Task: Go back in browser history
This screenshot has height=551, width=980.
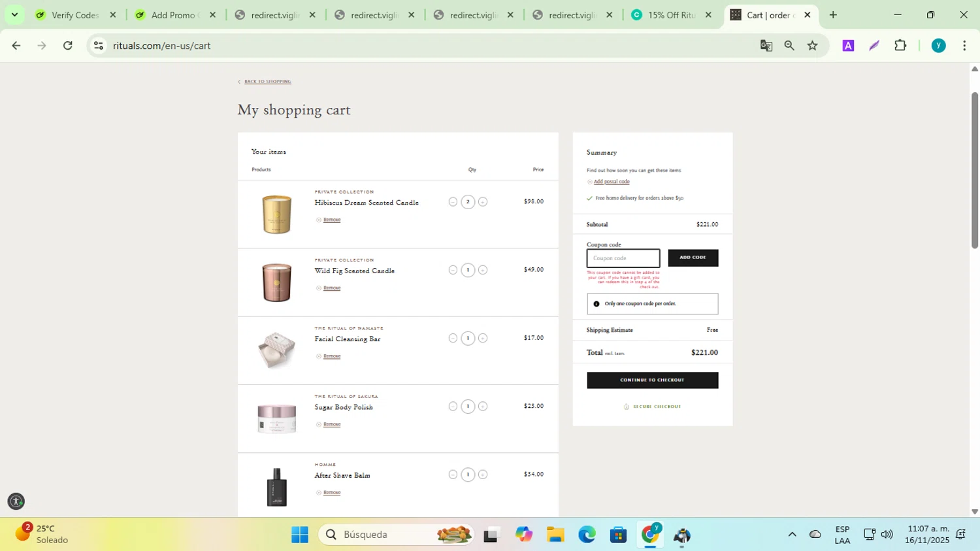Action: (x=16, y=45)
